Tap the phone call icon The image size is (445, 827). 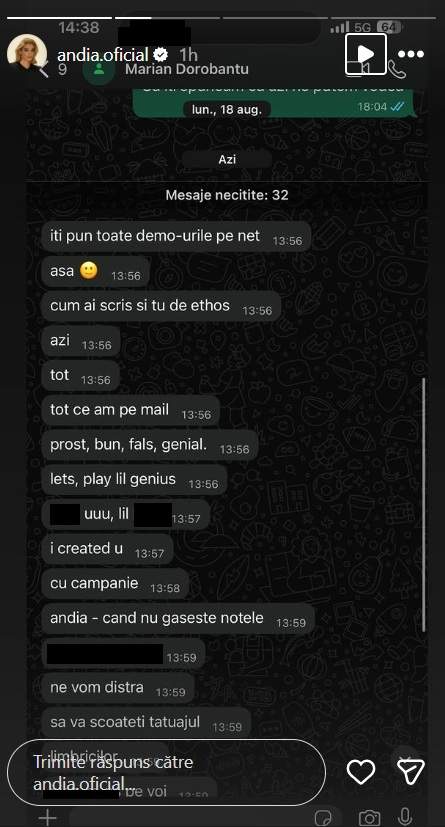(x=398, y=70)
